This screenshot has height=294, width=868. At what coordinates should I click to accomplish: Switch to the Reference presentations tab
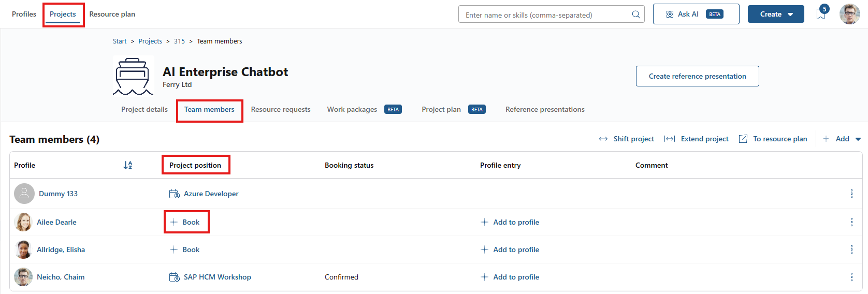[545, 109]
